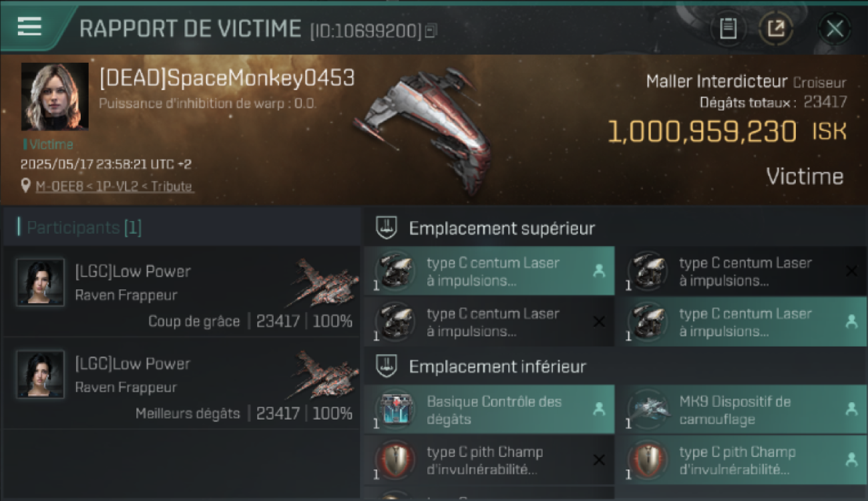The height and width of the screenshot is (501, 868).
Task: Open the hamburger menu icon
Action: pyautogui.click(x=29, y=27)
